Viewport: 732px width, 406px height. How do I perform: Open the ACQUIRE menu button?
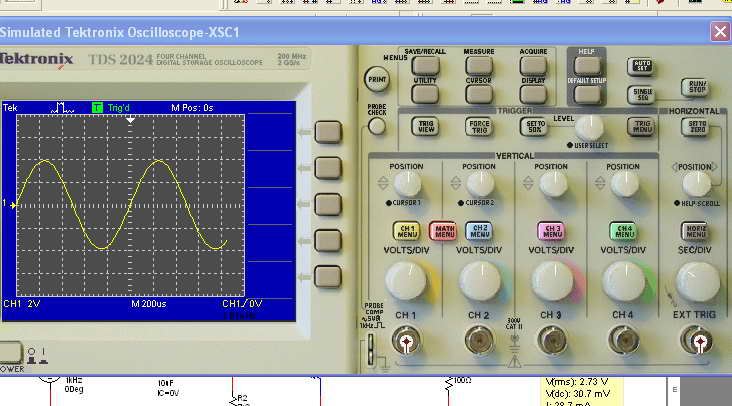pos(533,66)
